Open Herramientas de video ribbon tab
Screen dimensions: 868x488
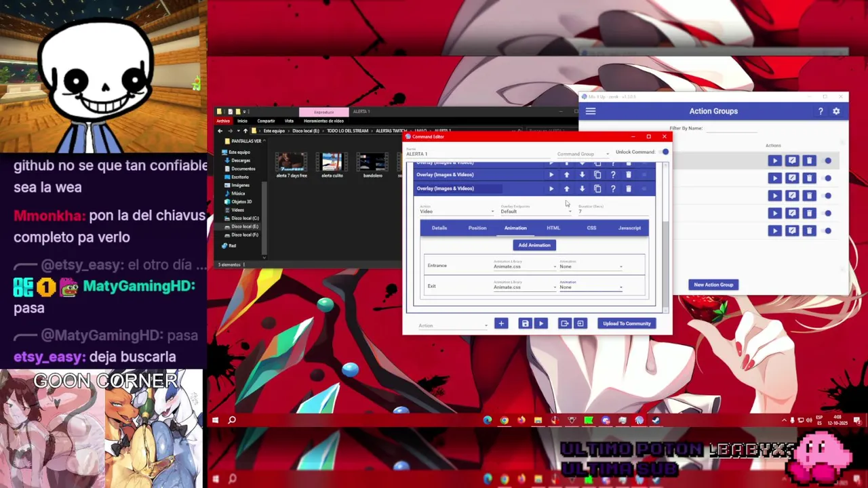323,121
